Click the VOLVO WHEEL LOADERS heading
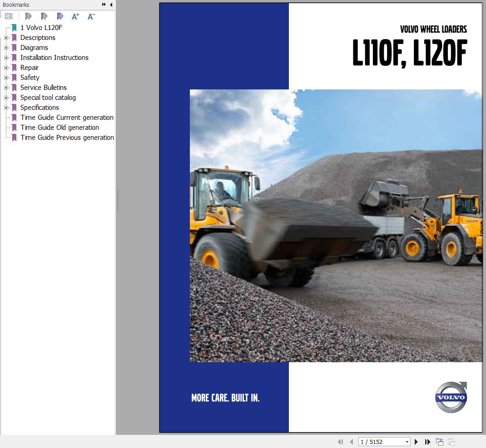The height and width of the screenshot is (448, 486). tap(433, 29)
